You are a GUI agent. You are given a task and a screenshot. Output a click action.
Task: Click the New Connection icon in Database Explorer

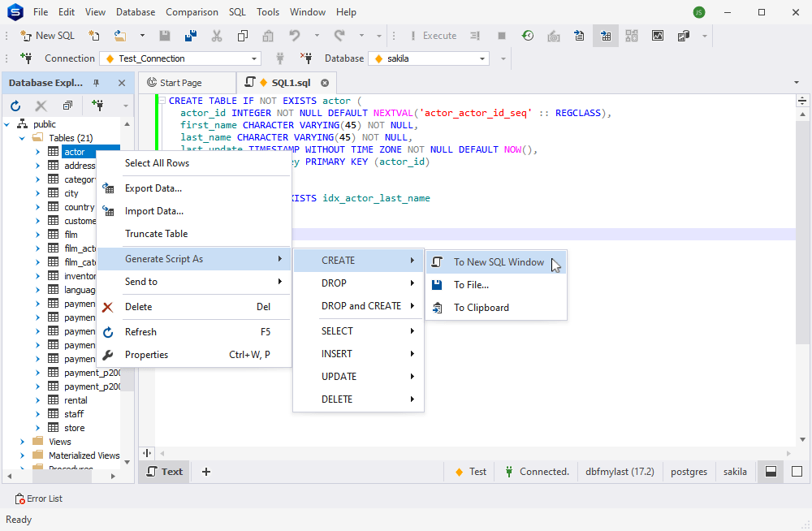(x=97, y=106)
